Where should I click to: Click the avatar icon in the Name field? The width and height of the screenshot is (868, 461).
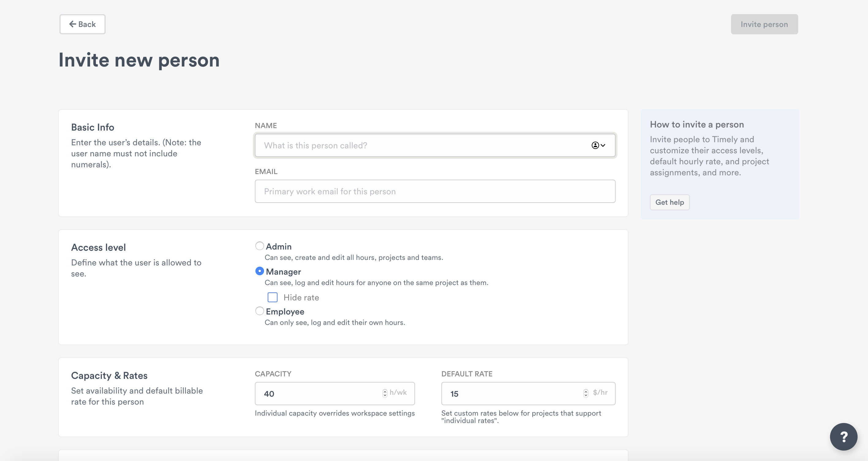(595, 145)
